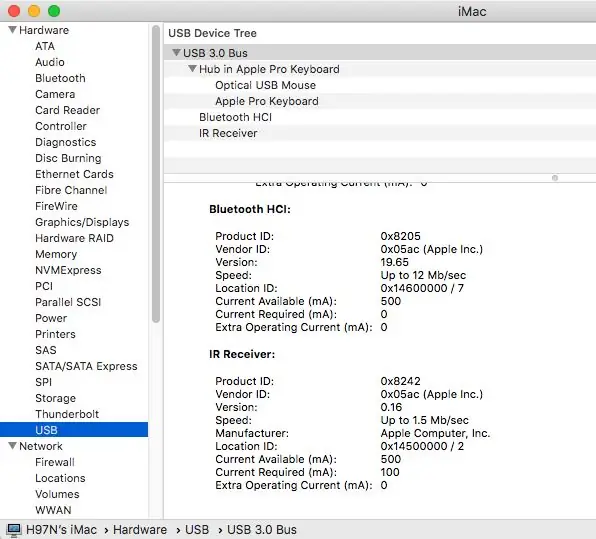Screen dimensions: 596x539
Task: Click Location ID value 0x14500000 / 2
Action: click(x=422, y=446)
